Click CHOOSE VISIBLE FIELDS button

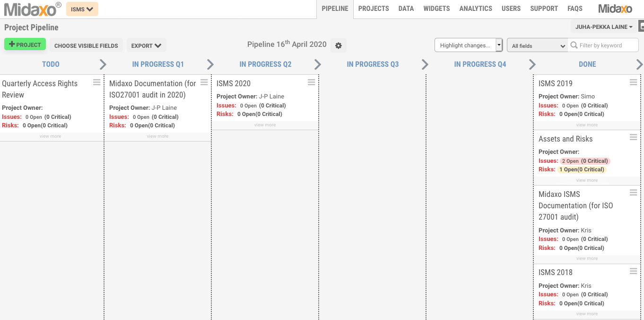pyautogui.click(x=86, y=45)
